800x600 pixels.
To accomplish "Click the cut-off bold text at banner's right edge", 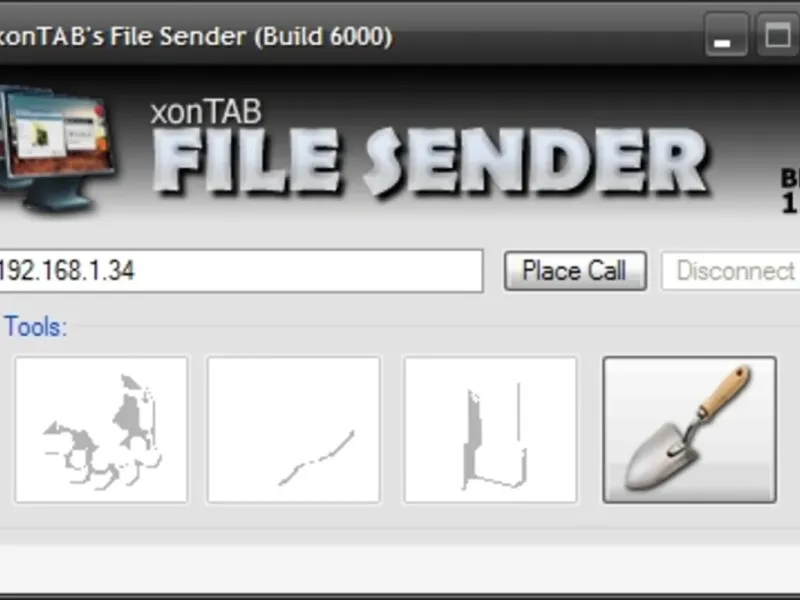I will (x=790, y=191).
